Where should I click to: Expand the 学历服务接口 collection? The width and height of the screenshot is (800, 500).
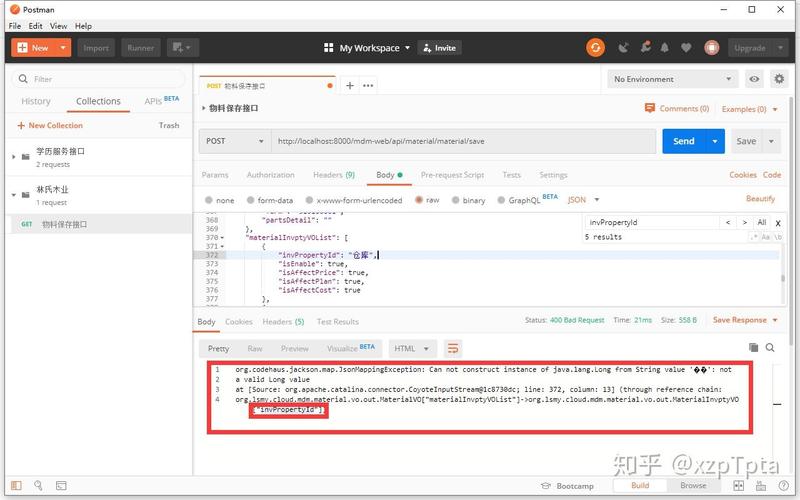coord(13,157)
